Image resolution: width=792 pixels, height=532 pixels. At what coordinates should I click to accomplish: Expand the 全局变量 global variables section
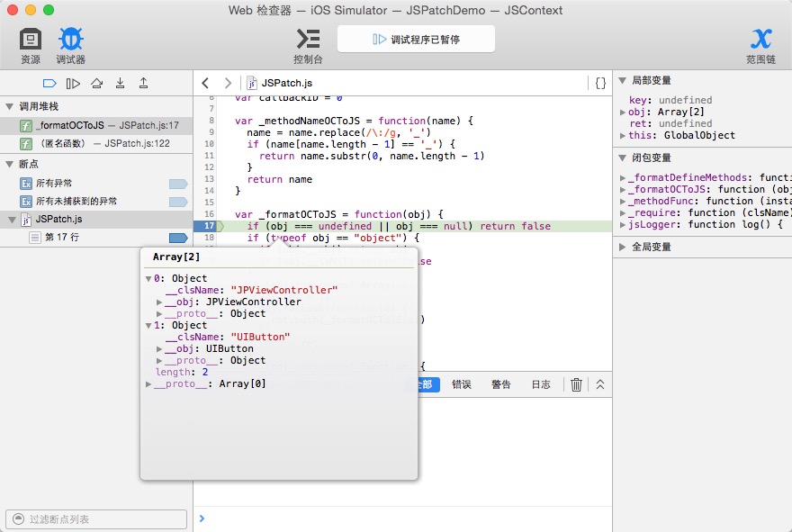pyautogui.click(x=623, y=247)
